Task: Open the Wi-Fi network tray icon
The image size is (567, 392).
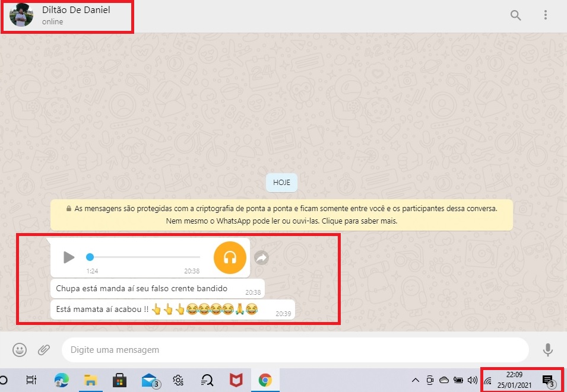Action: (488, 381)
